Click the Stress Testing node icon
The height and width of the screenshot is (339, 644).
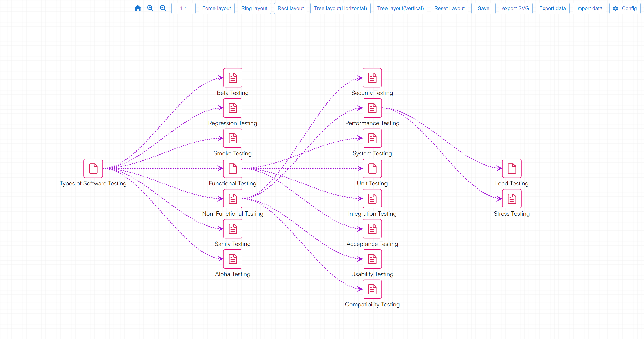tap(512, 199)
